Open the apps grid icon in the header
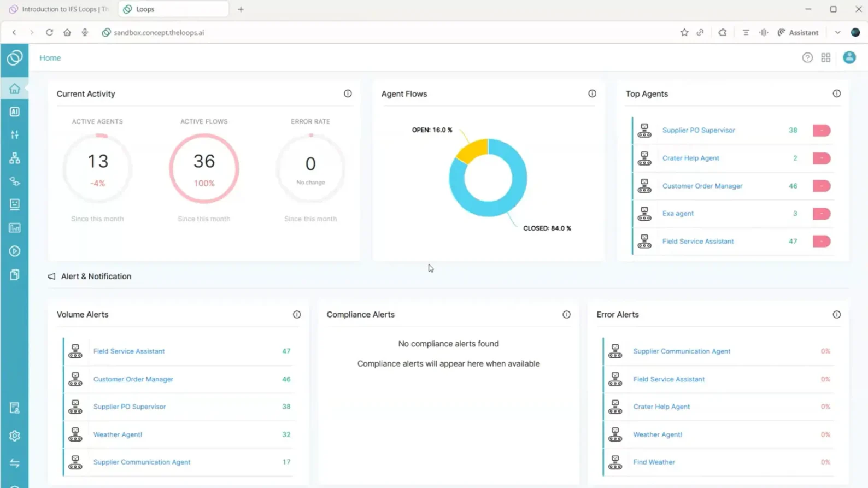The image size is (868, 488). (x=826, y=58)
